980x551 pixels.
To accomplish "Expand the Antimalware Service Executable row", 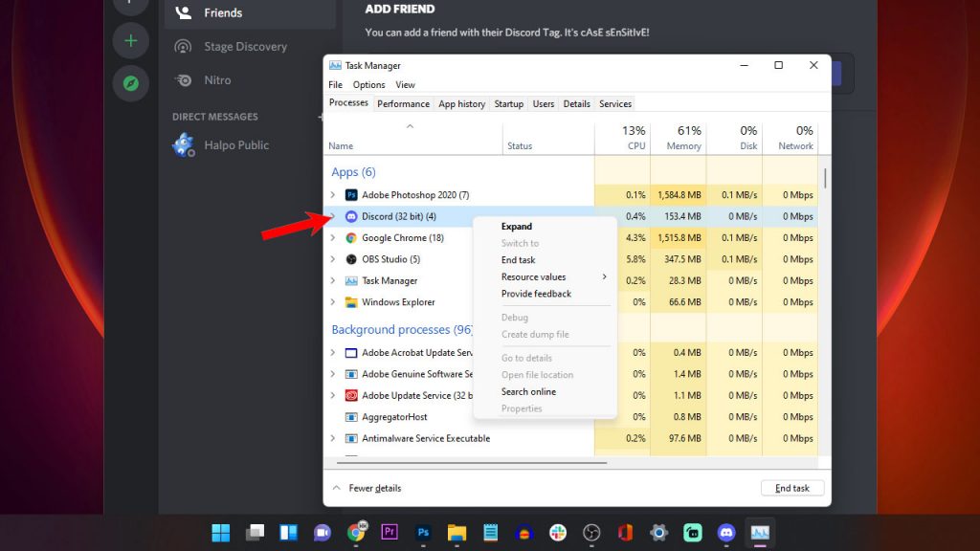I will coord(333,438).
